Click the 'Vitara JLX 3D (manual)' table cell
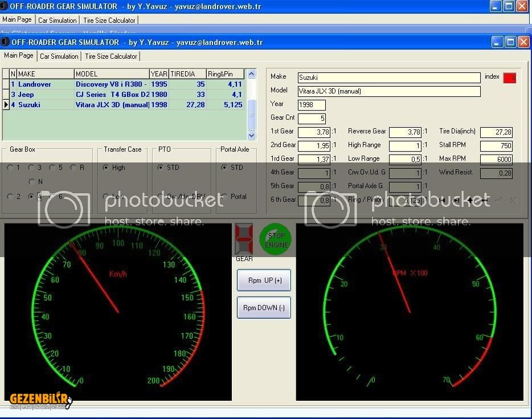The width and height of the screenshot is (532, 419). click(x=112, y=104)
